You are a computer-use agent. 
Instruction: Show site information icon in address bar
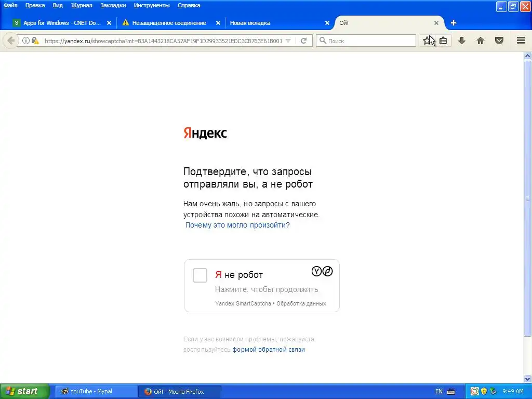pos(26,41)
